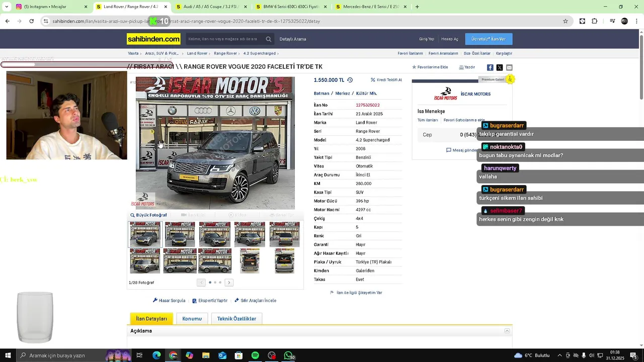Click Büyük Fotoğraf link
The image size is (644, 362).
[148, 215]
